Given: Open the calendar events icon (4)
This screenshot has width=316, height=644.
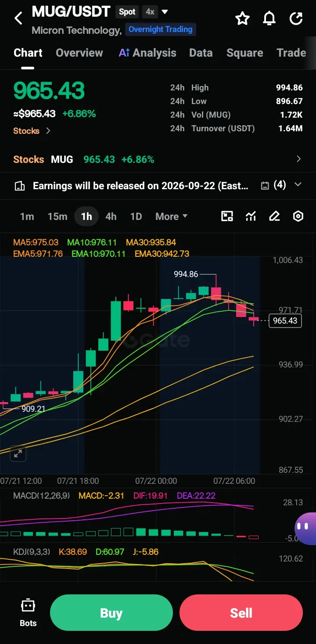Looking at the screenshot, I should pos(273,185).
